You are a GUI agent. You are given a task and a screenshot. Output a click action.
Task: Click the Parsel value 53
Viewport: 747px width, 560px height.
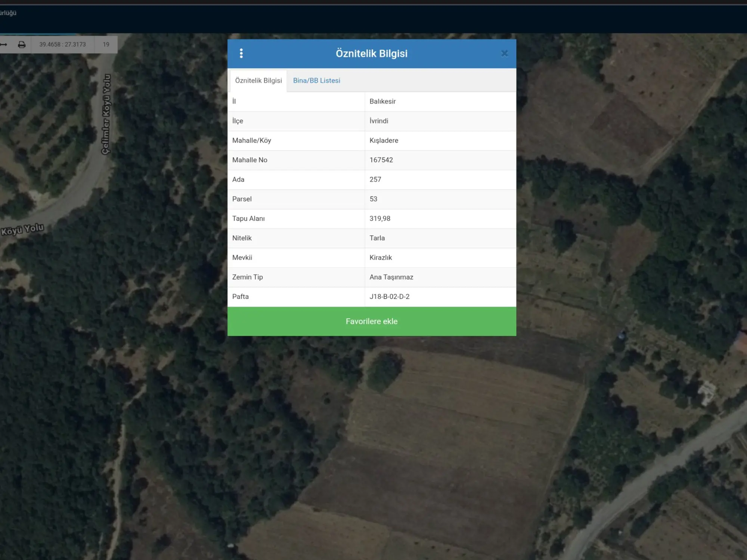tap(373, 199)
